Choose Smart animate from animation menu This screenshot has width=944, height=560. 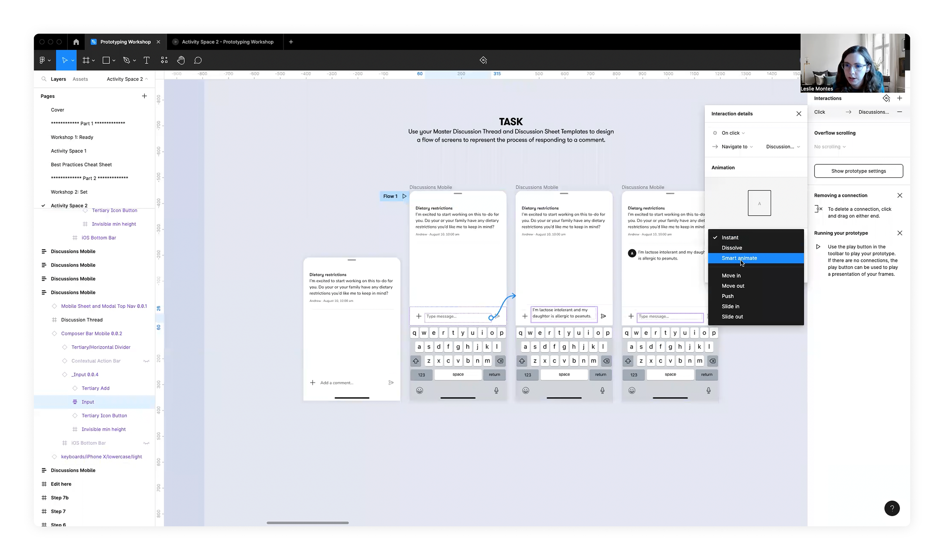(739, 258)
